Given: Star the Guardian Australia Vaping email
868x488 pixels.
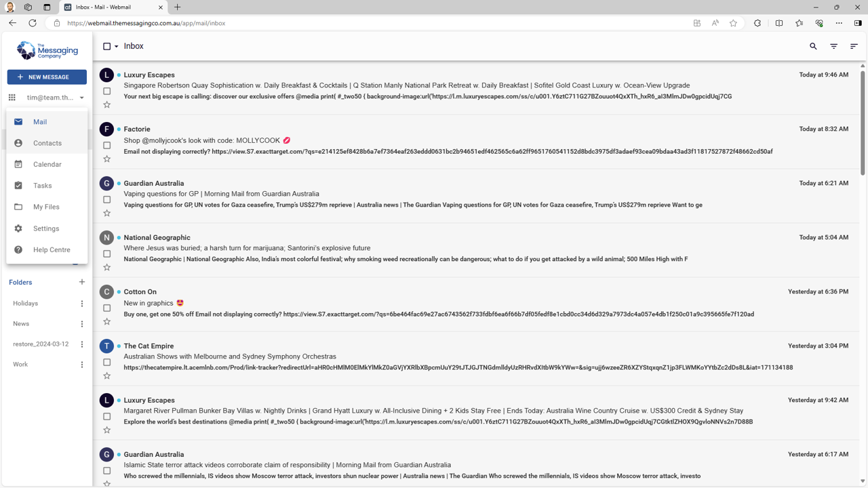Looking at the screenshot, I should (x=106, y=213).
